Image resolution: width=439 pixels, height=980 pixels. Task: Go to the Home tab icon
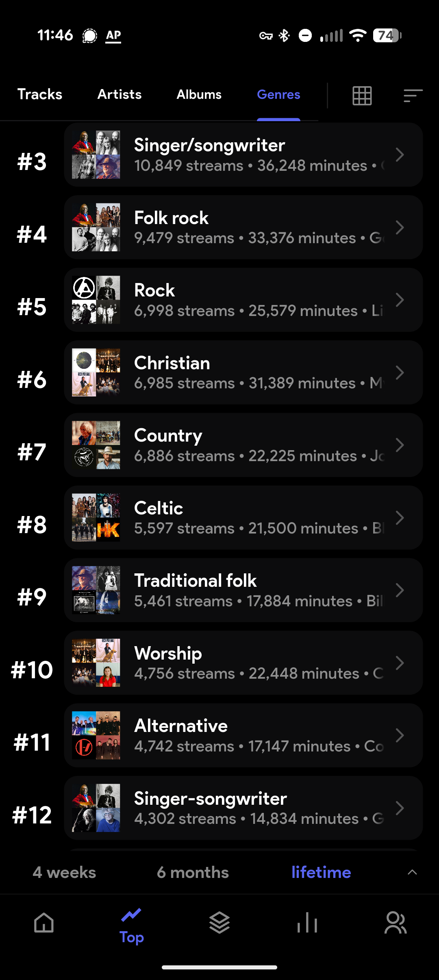pyautogui.click(x=44, y=922)
